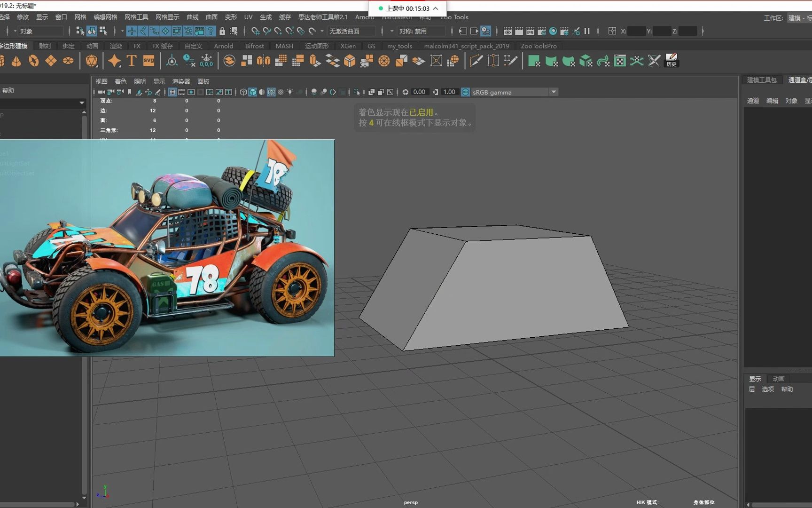This screenshot has height=508, width=812.
Task: Toggle the sRGB color management button
Action: coord(465,92)
